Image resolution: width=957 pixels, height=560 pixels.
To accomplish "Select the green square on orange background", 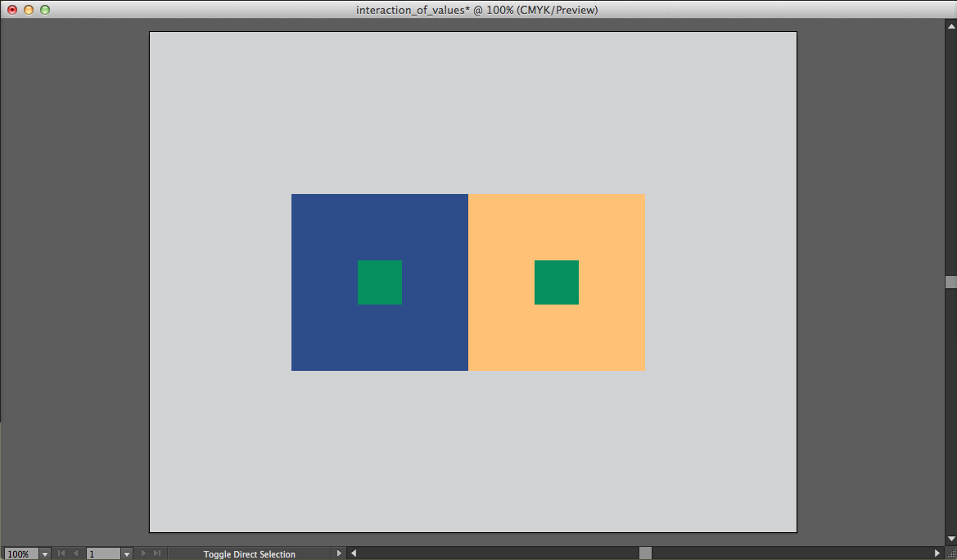I will 557,282.
